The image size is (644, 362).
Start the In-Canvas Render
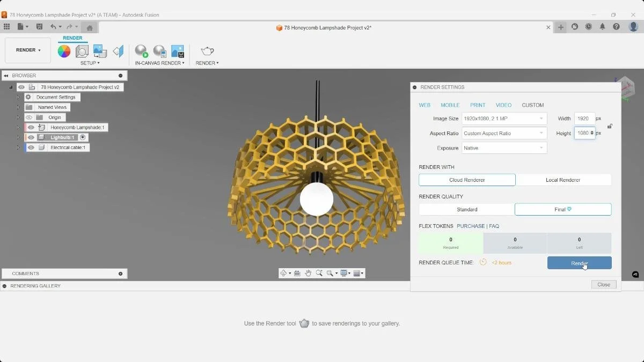coord(142,51)
